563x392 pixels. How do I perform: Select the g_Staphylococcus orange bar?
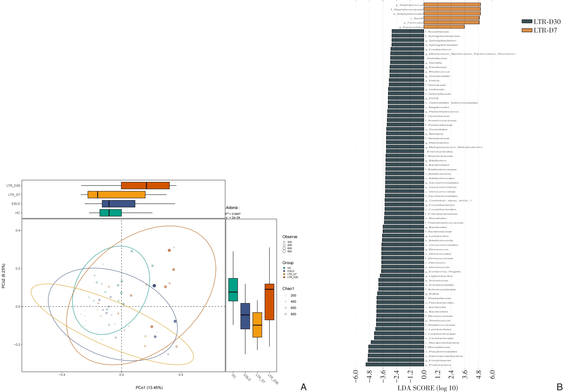tap(452, 5)
